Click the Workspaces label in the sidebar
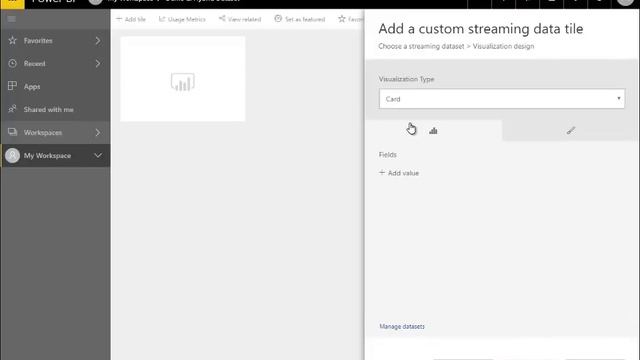 click(43, 133)
